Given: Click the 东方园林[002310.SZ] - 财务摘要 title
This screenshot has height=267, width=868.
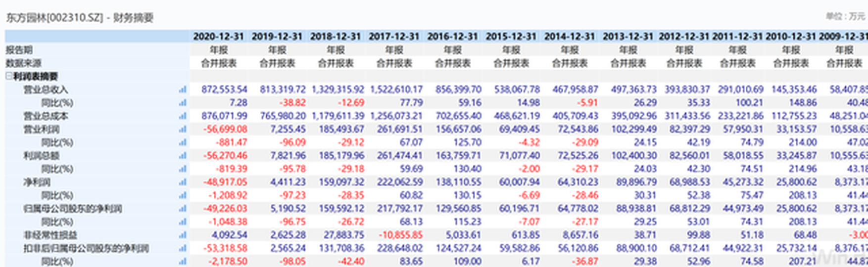Looking at the screenshot, I should tap(80, 18).
